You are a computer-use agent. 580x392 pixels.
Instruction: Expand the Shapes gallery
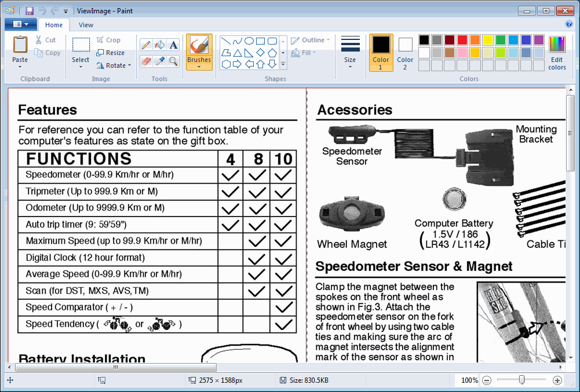pos(283,64)
